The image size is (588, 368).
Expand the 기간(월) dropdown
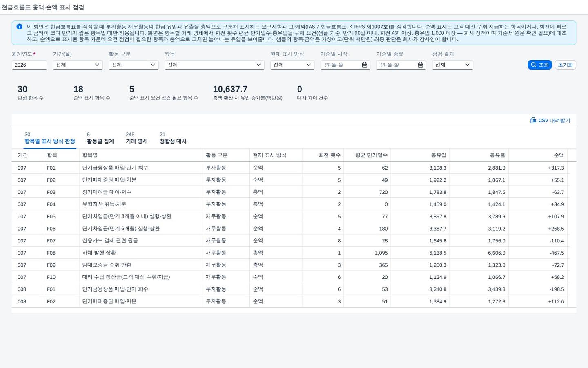point(78,65)
